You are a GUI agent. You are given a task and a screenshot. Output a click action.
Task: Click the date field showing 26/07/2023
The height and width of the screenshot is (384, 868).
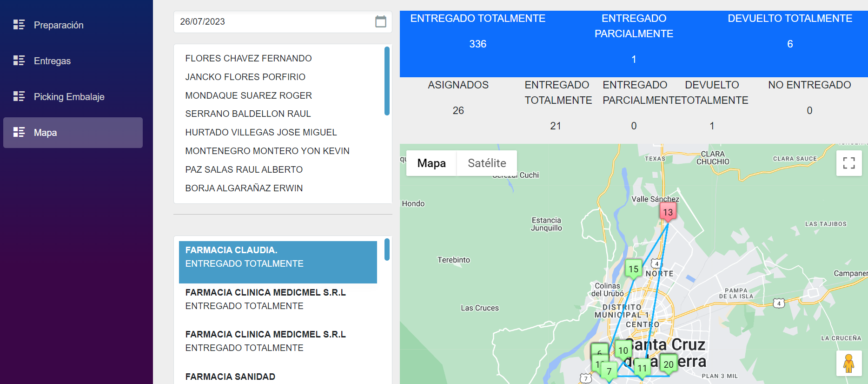coord(283,22)
